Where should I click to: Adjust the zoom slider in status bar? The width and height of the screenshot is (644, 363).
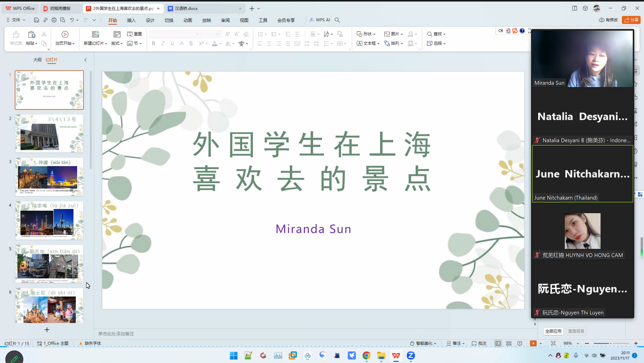coord(611,343)
